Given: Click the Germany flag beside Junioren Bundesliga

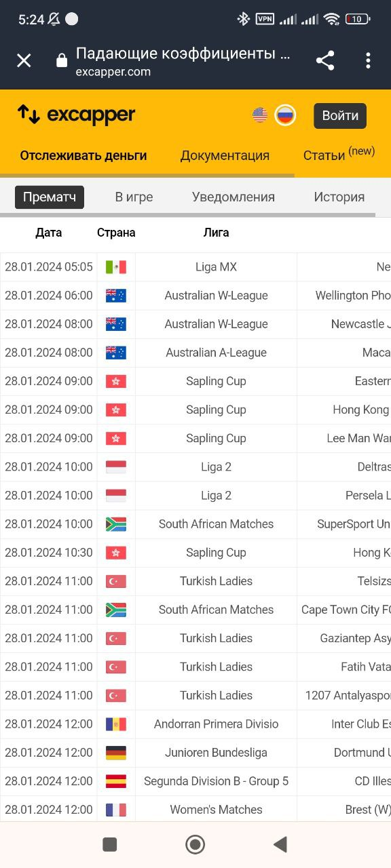Looking at the screenshot, I should (115, 753).
